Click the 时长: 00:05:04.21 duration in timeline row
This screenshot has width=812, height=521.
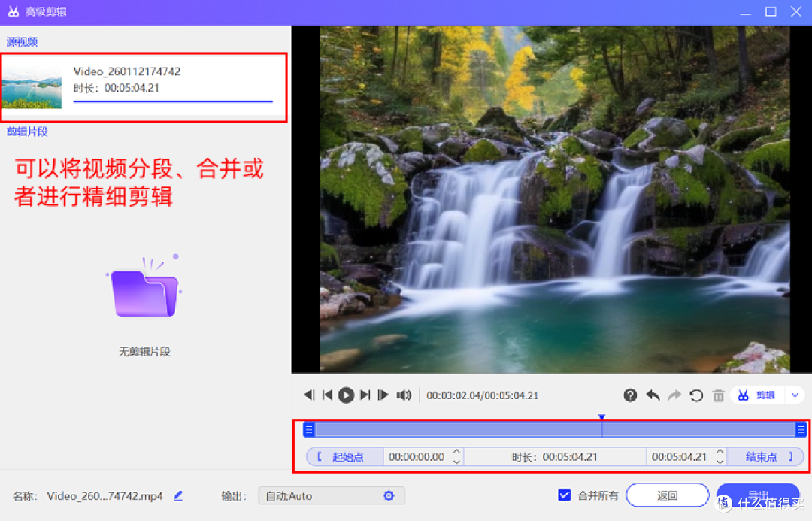pyautogui.click(x=555, y=457)
